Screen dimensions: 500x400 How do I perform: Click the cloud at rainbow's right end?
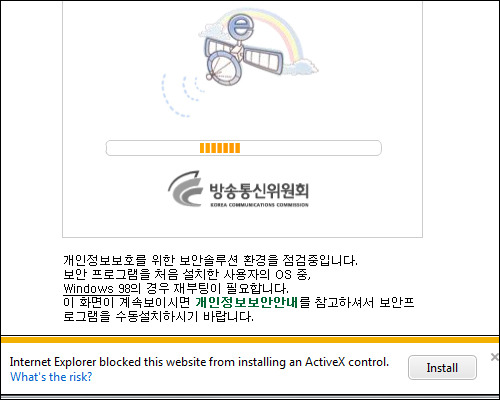point(305,66)
